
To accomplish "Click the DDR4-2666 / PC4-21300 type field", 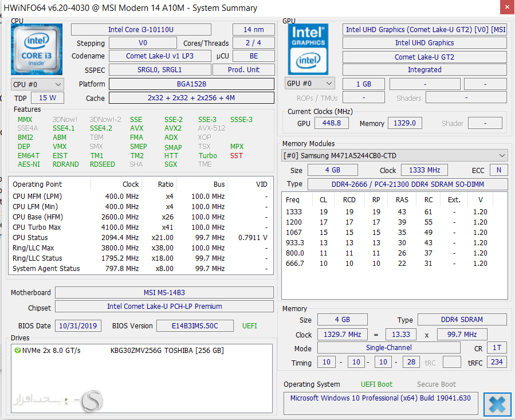I will (408, 184).
